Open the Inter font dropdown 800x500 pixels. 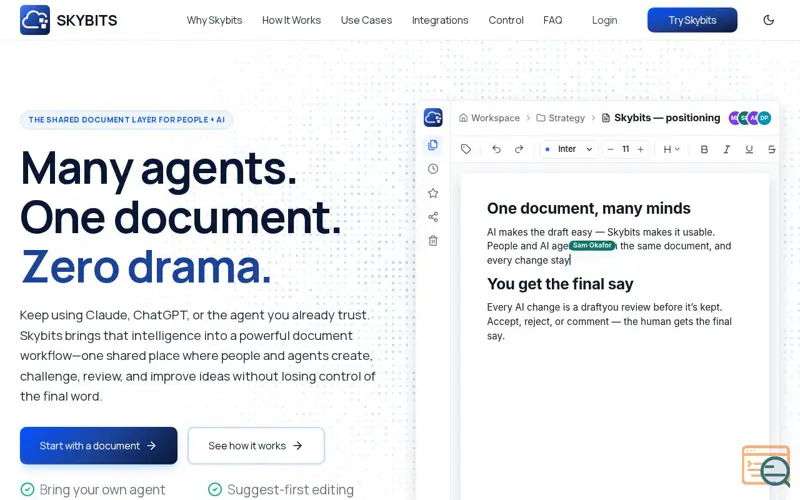[x=568, y=149]
